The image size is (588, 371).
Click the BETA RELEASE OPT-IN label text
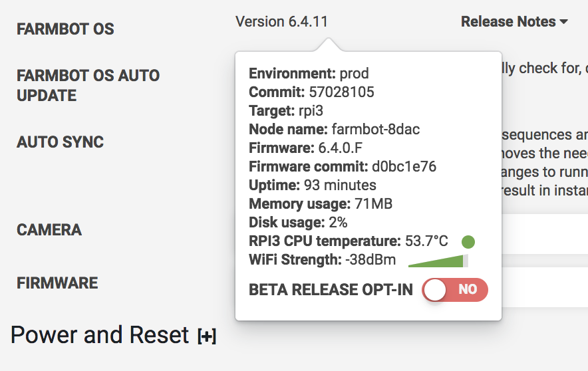click(x=331, y=290)
